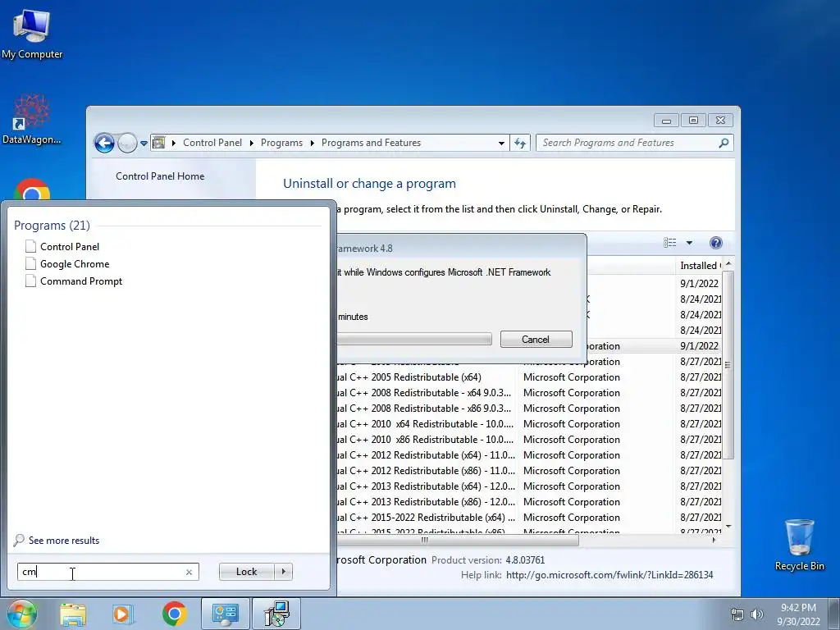
Task: Select C++ 2013 Redistributable (x86) row
Action: pos(529,501)
